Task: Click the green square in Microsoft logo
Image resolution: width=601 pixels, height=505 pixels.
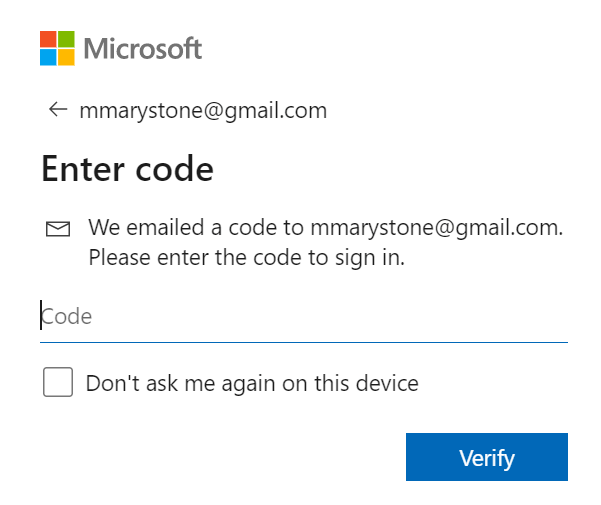Action: (66, 39)
